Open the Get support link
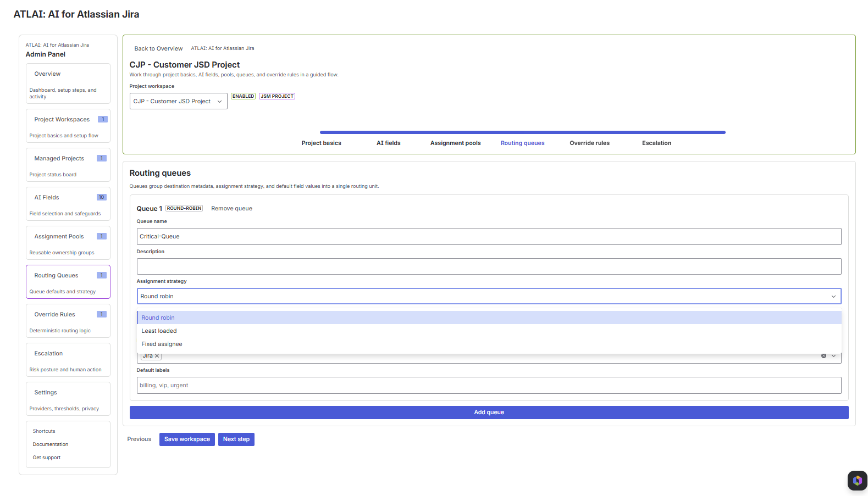Screen dimensions: 868x496 (47, 458)
